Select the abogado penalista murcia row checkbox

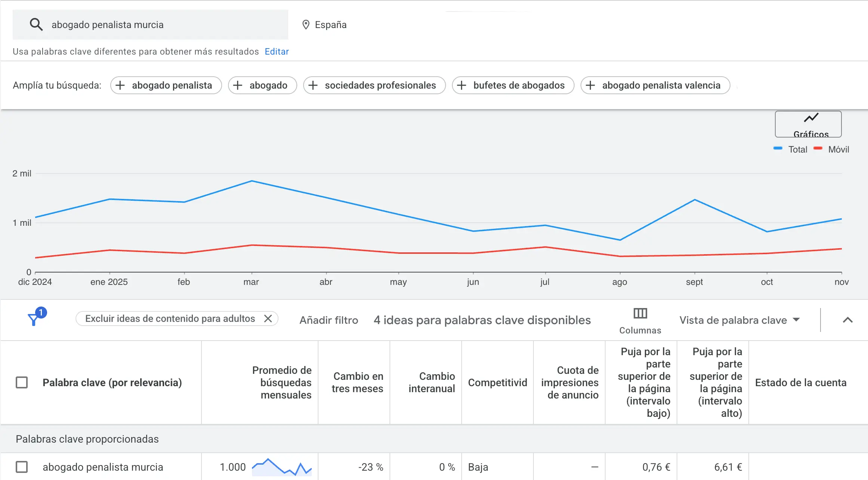coord(21,467)
